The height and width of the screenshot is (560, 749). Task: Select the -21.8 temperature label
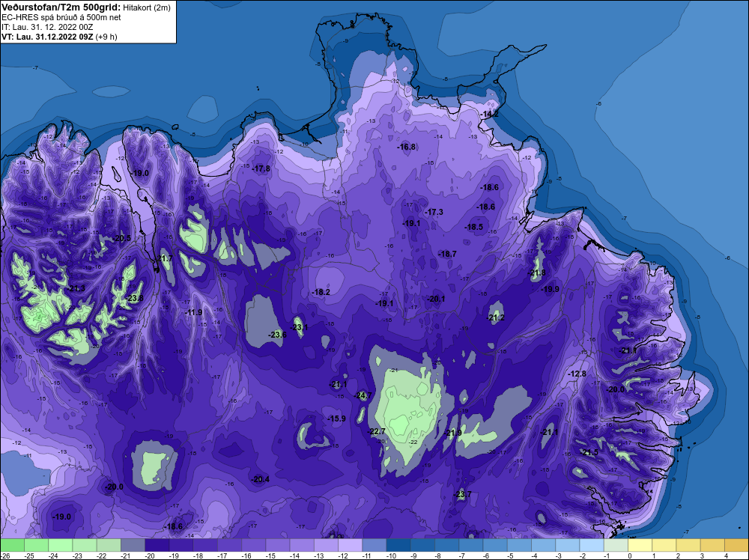536,273
